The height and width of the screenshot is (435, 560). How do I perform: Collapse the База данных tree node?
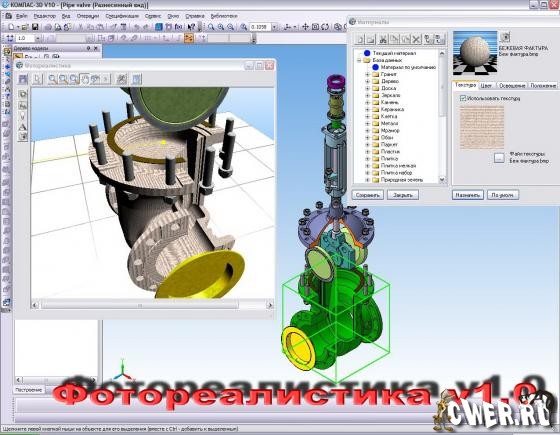359,60
